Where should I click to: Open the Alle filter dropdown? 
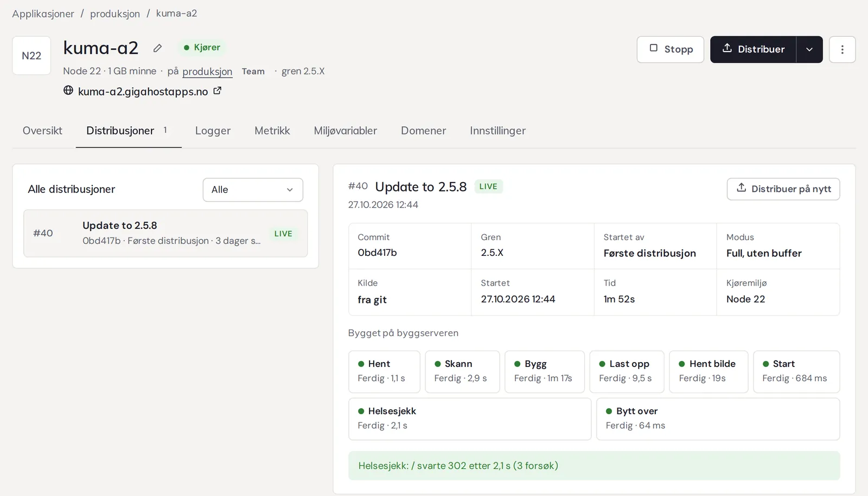(253, 190)
